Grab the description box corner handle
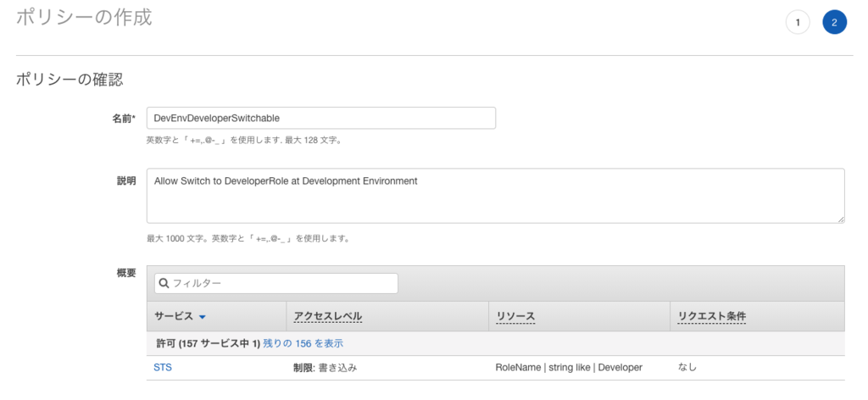Image resolution: width=868 pixels, height=400 pixels. click(x=841, y=219)
